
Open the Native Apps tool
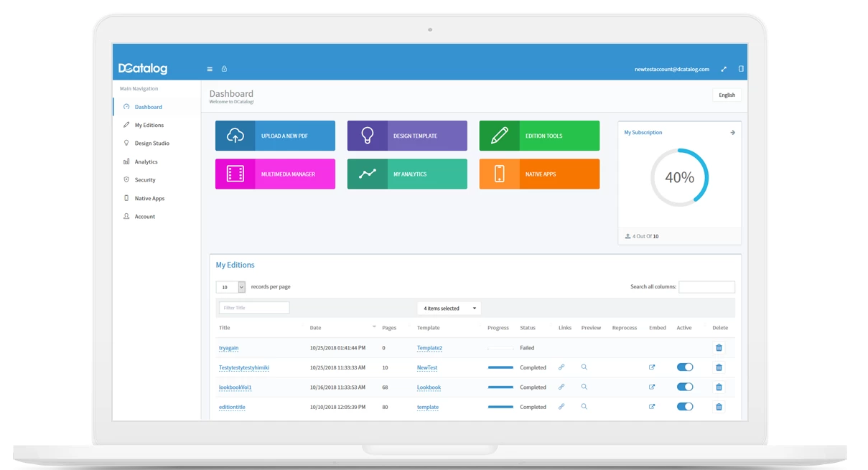(x=539, y=173)
